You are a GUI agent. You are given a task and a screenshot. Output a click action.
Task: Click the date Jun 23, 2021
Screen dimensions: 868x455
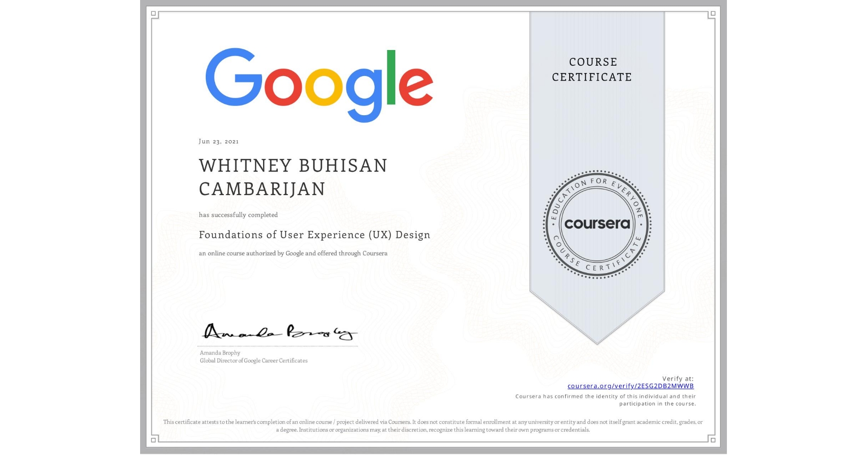[218, 141]
